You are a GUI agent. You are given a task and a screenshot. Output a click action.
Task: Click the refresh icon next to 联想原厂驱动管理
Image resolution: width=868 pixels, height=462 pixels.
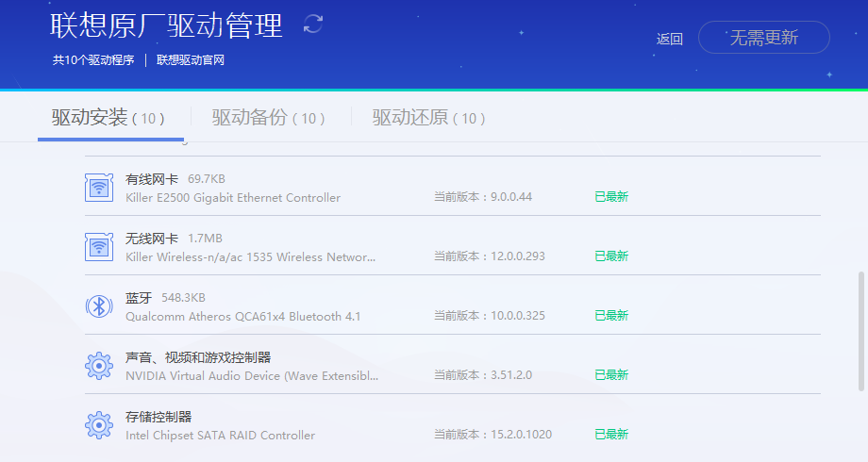(313, 24)
